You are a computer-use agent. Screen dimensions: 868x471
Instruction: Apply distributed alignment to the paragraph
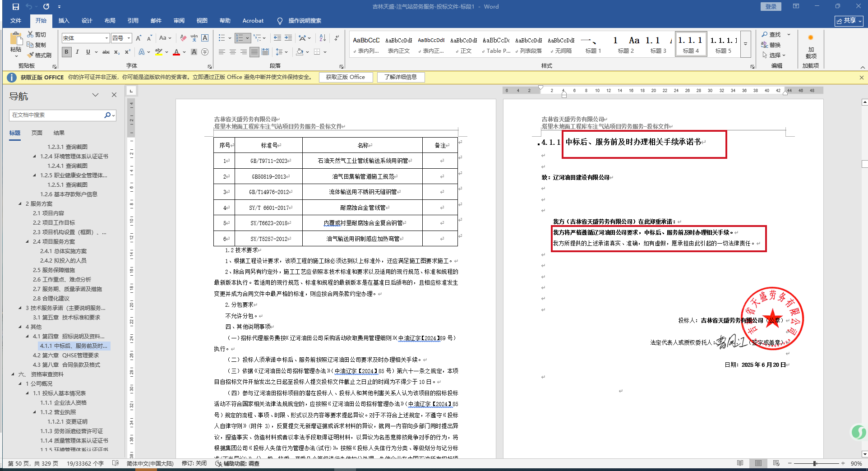(x=265, y=52)
